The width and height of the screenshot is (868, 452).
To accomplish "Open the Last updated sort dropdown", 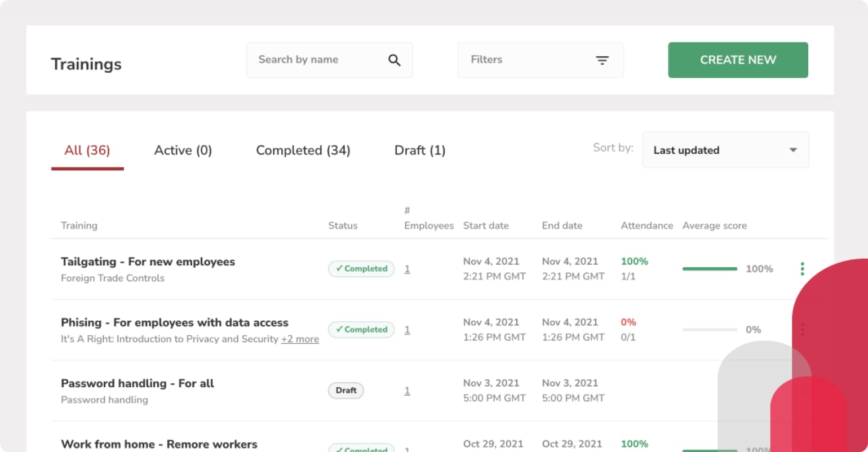I will coord(725,150).
